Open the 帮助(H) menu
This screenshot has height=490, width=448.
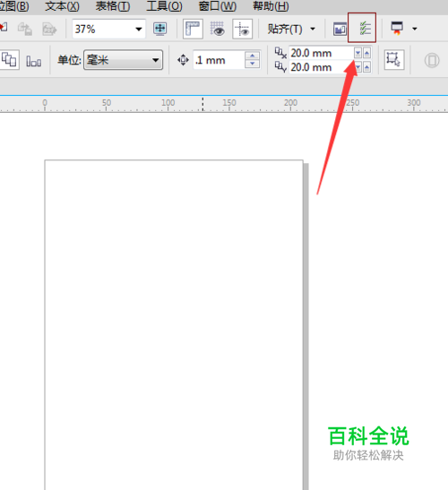pyautogui.click(x=271, y=6)
